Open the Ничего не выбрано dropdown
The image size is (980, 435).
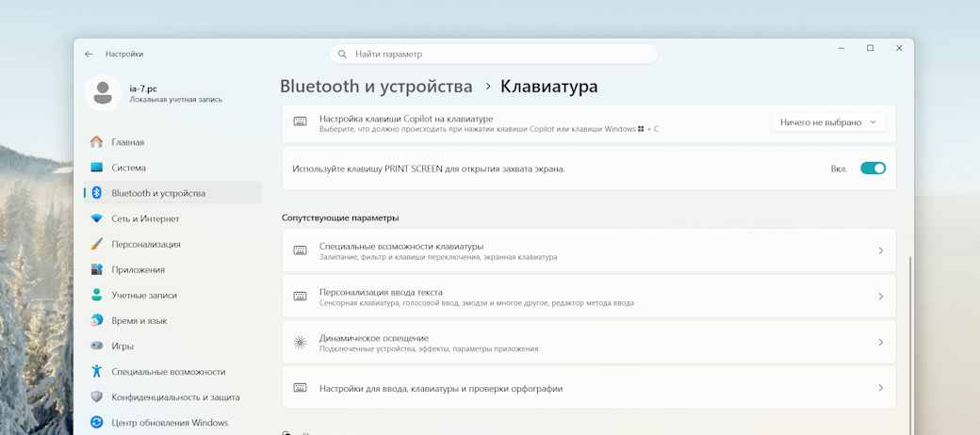[828, 122]
